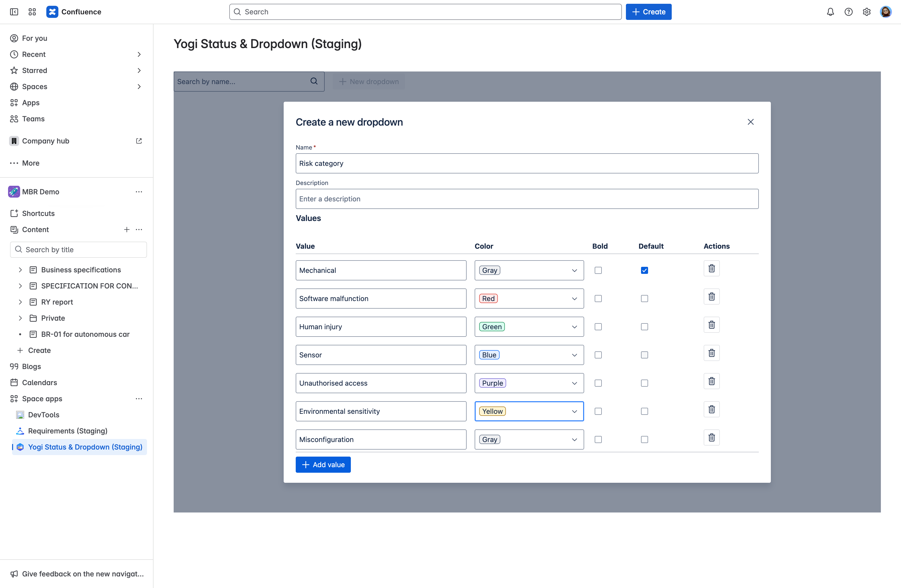Click the Add value button

pyautogui.click(x=323, y=465)
